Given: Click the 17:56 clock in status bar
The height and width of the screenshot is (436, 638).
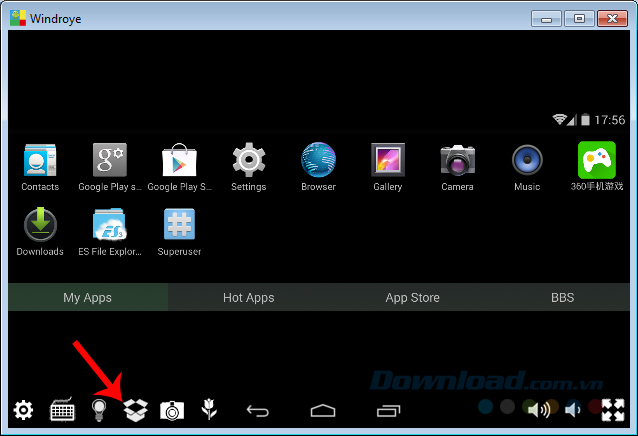Looking at the screenshot, I should coord(610,120).
